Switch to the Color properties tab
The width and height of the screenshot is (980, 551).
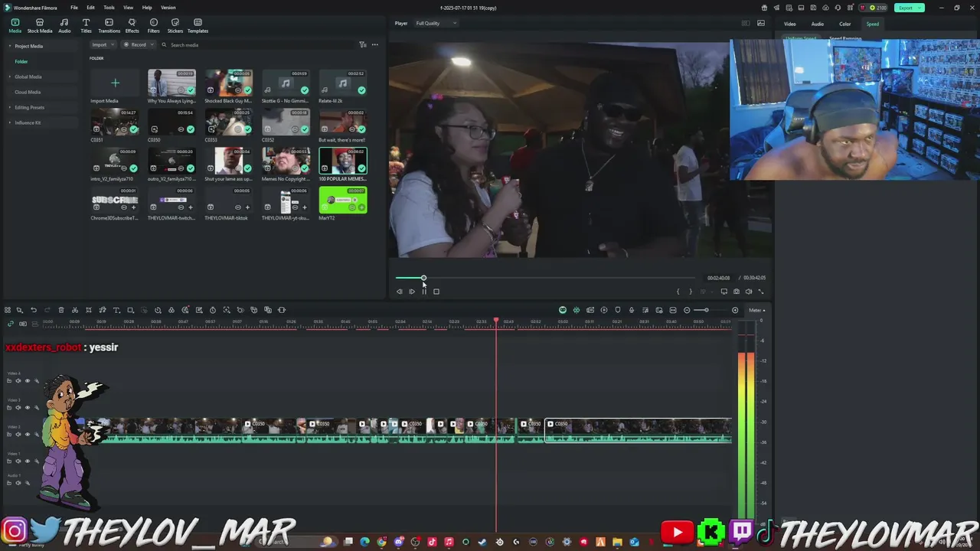(x=844, y=24)
